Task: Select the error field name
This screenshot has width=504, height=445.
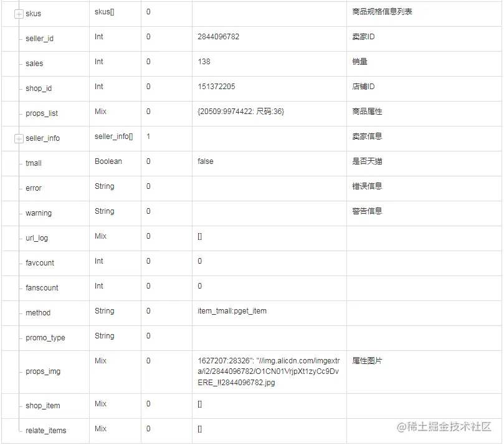Action: (x=34, y=188)
